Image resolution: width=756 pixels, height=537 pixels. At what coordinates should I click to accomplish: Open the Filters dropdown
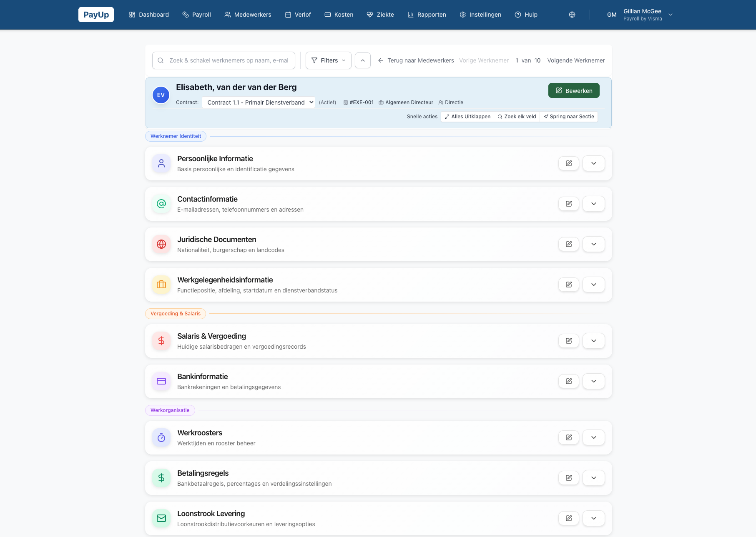(328, 60)
